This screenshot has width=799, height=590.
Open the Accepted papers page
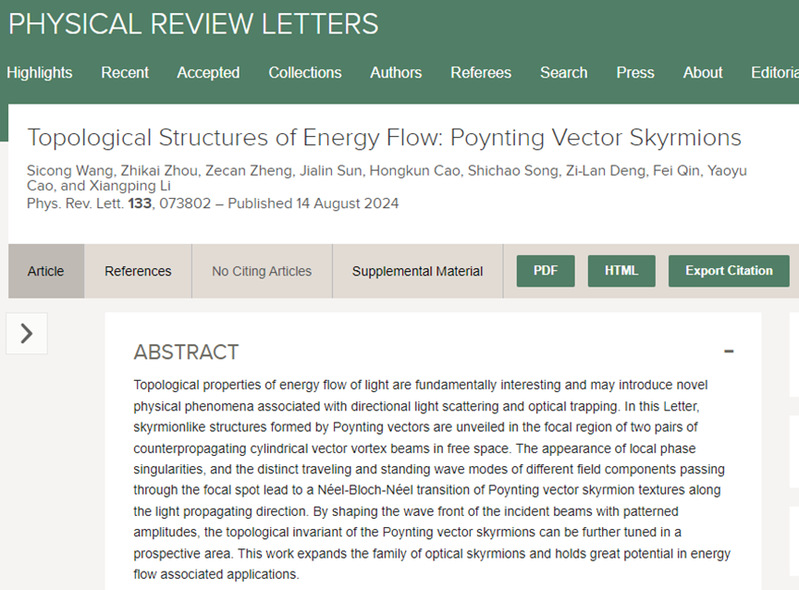click(x=208, y=73)
